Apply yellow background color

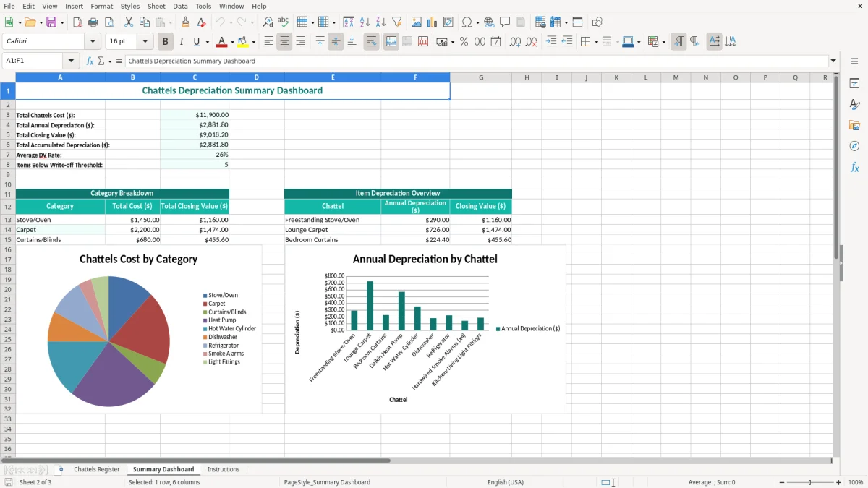pyautogui.click(x=243, y=42)
